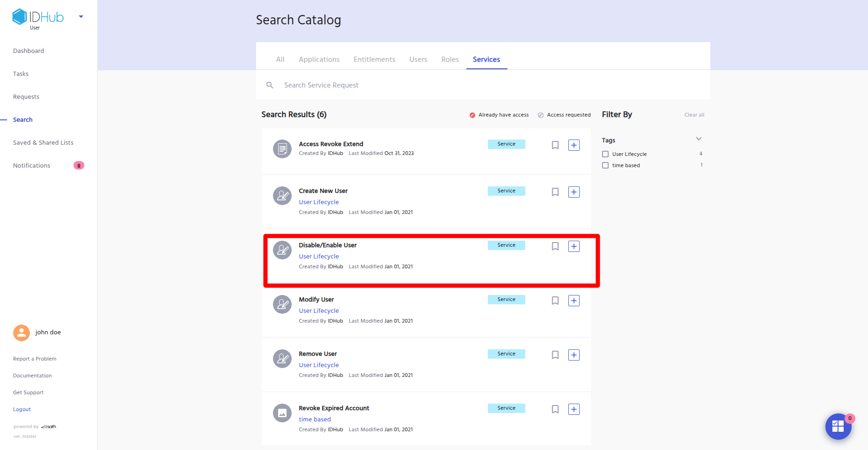Open the IDHub user role dropdown

(81, 17)
